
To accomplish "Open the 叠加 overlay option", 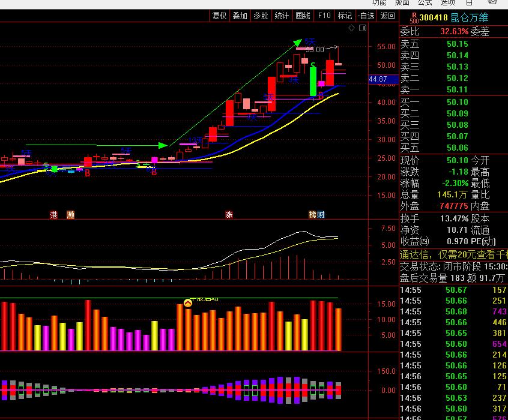I will coord(240,16).
